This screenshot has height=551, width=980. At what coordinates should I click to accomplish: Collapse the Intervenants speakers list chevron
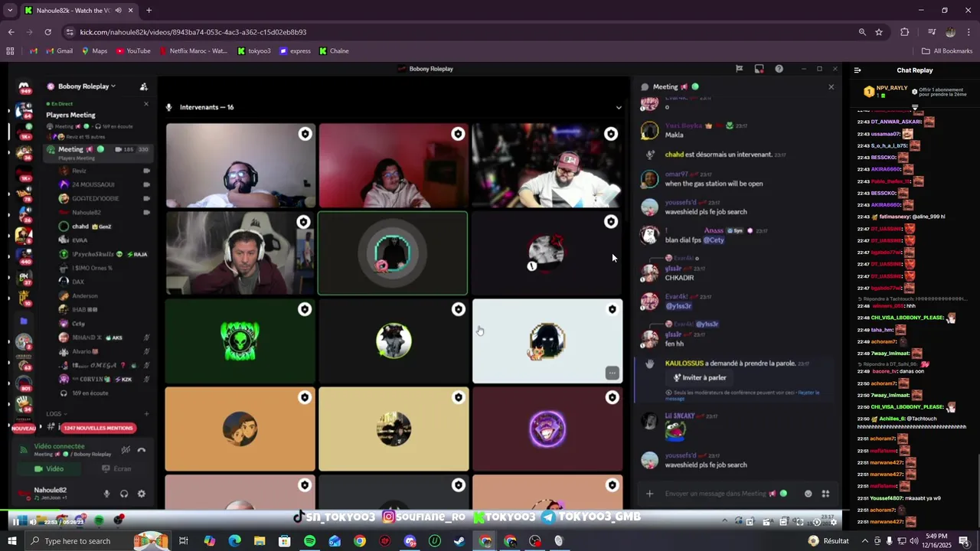point(619,107)
